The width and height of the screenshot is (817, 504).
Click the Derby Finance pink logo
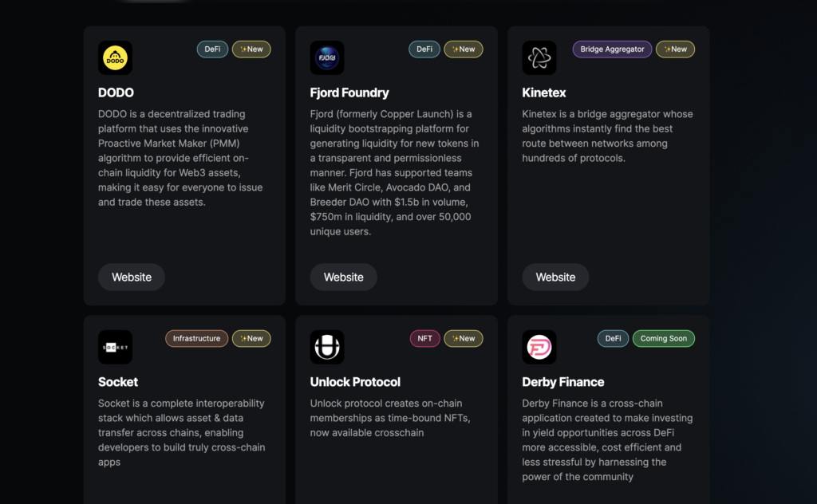(x=539, y=348)
